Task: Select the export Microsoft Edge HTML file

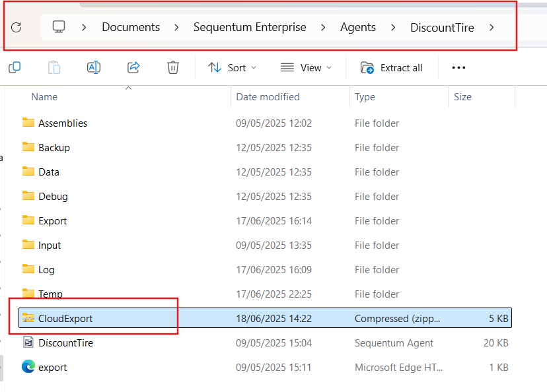Action: (52, 367)
